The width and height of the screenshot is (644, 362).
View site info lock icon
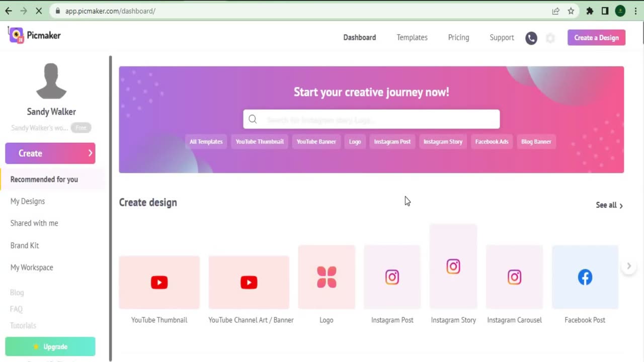58,11
